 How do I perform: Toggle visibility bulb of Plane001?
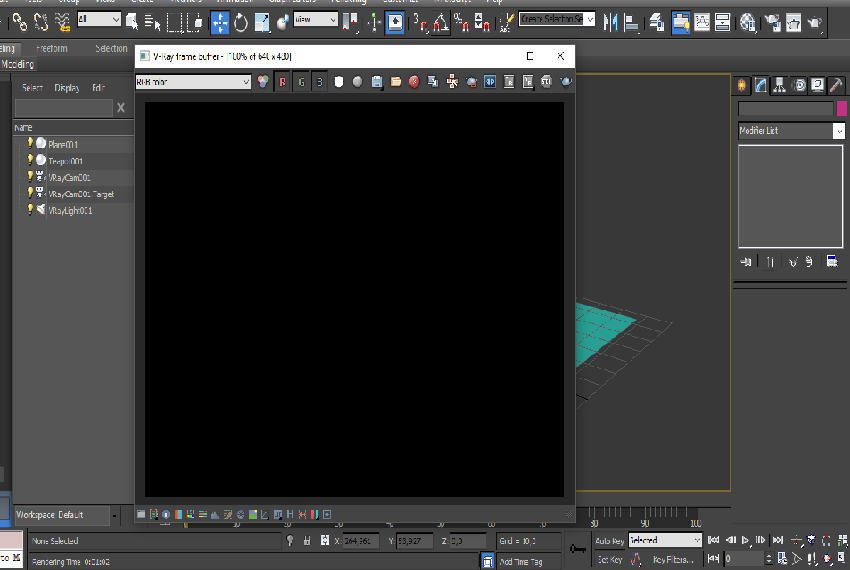30,143
